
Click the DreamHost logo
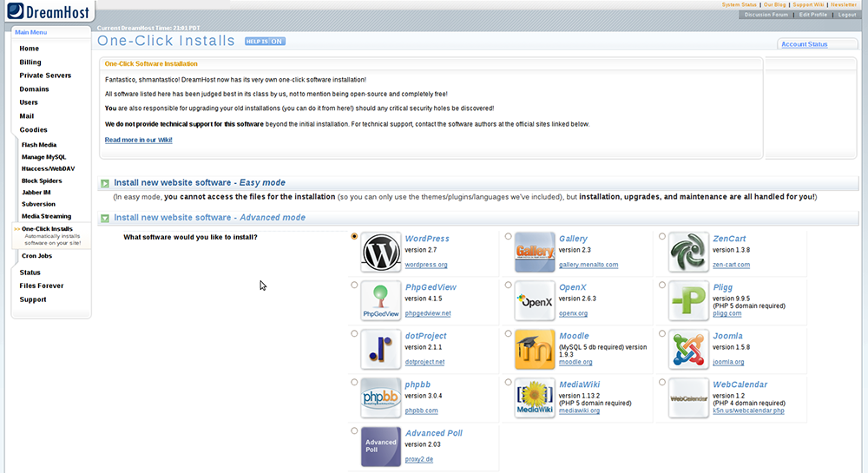pyautogui.click(x=49, y=11)
